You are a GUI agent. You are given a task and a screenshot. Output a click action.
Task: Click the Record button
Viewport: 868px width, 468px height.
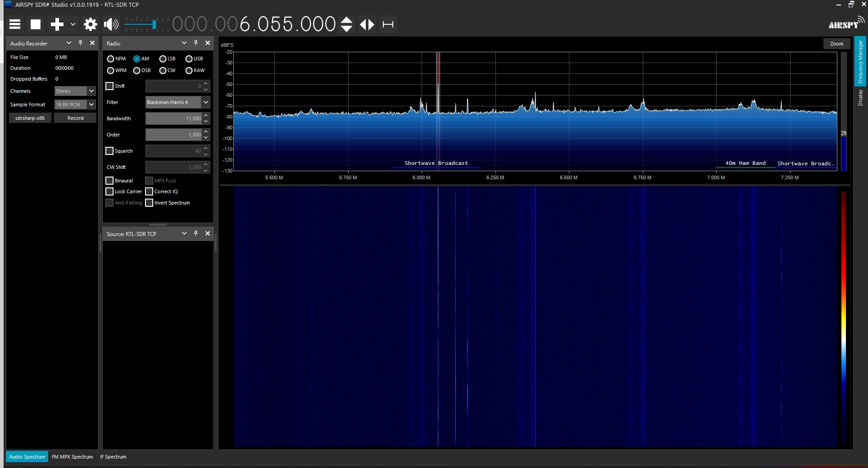pyautogui.click(x=75, y=118)
